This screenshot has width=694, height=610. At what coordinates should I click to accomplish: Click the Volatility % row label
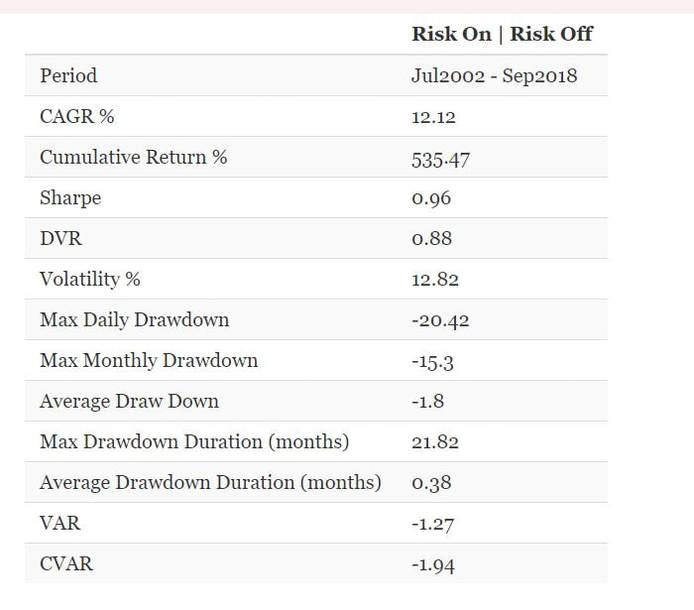[93, 279]
